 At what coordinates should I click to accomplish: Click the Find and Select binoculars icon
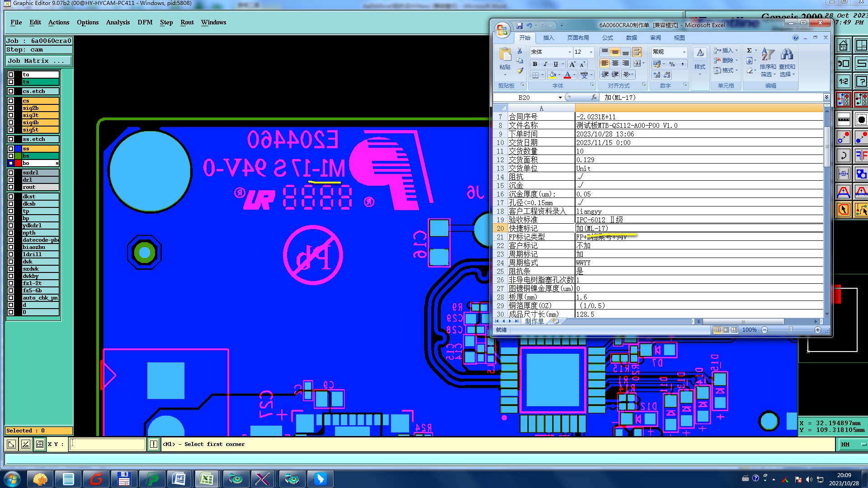(x=787, y=55)
